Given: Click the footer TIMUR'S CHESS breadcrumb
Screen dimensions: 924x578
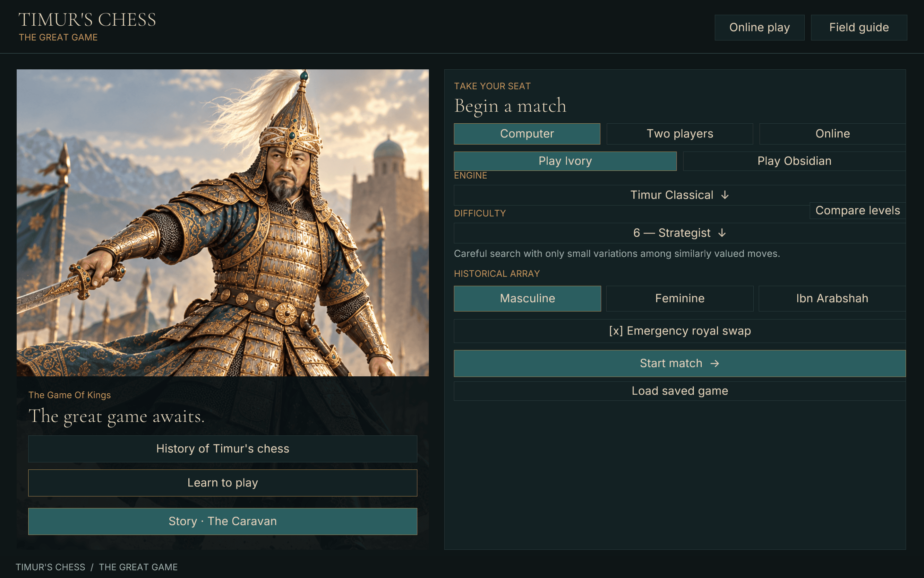Looking at the screenshot, I should coord(50,567).
